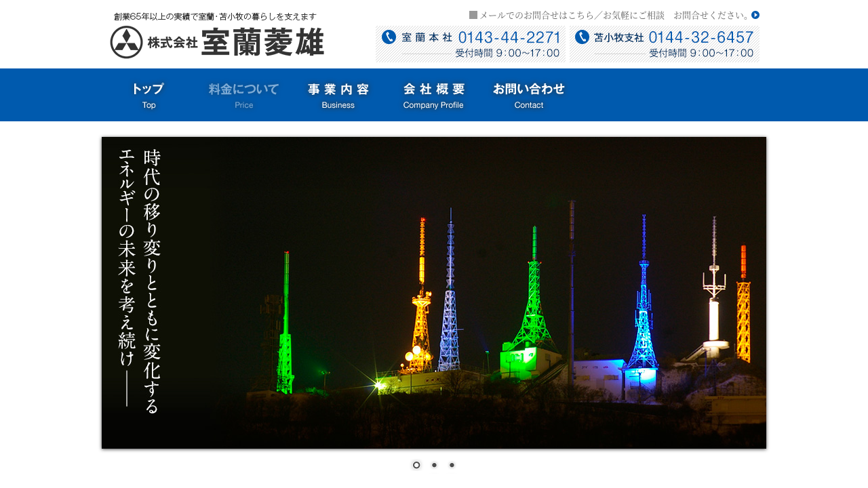868x488 pixels.
Task: Click the 創業65年以上 tagline above the logo
Action: (x=215, y=16)
